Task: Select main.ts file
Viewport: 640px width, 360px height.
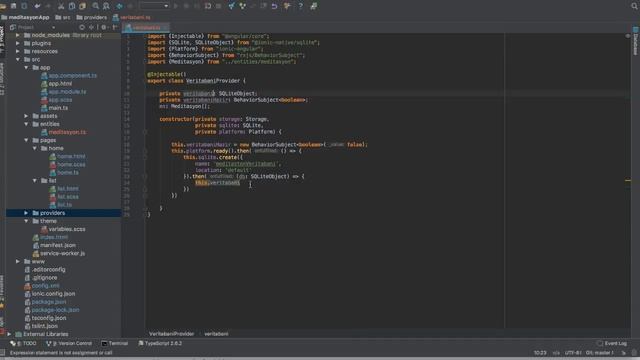Action: [54, 108]
